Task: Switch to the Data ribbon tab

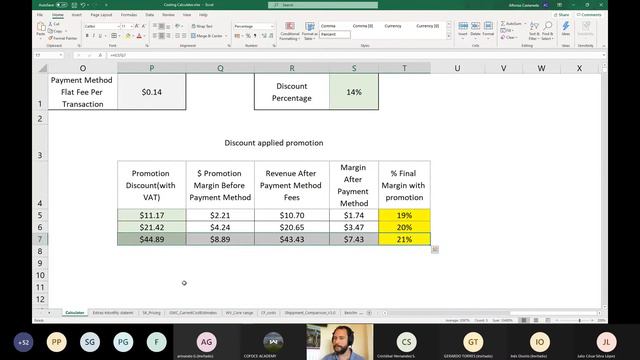Action: (150, 15)
